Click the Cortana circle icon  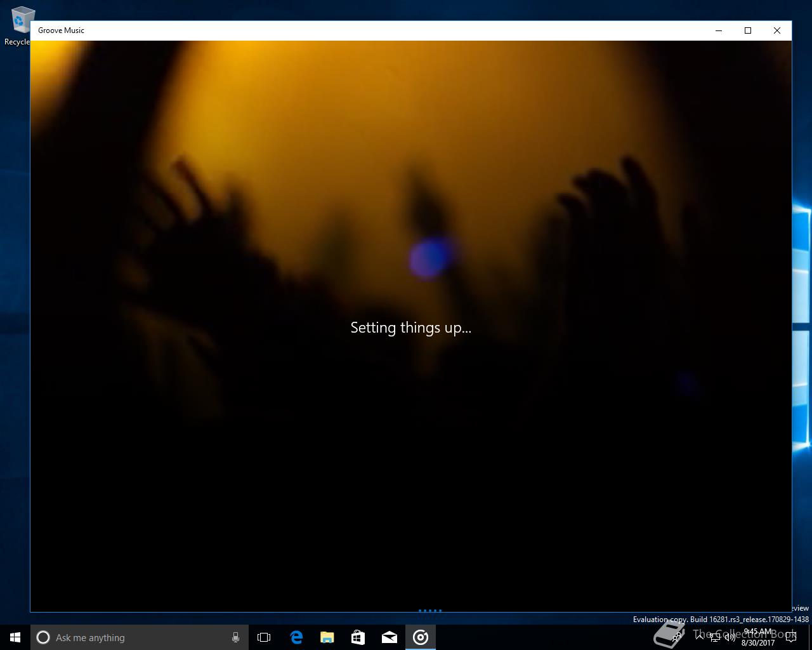tap(43, 637)
